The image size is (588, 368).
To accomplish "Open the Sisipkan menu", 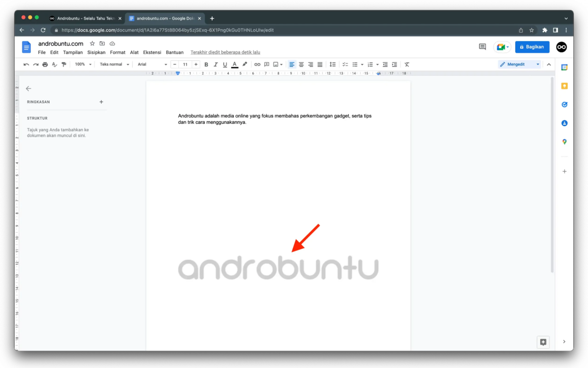I will click(96, 52).
